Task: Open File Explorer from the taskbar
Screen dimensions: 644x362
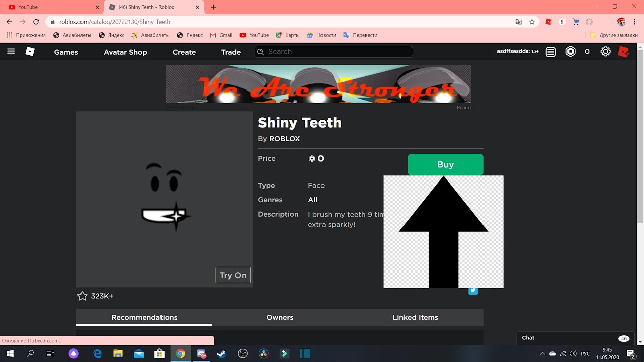Action: tap(118, 354)
